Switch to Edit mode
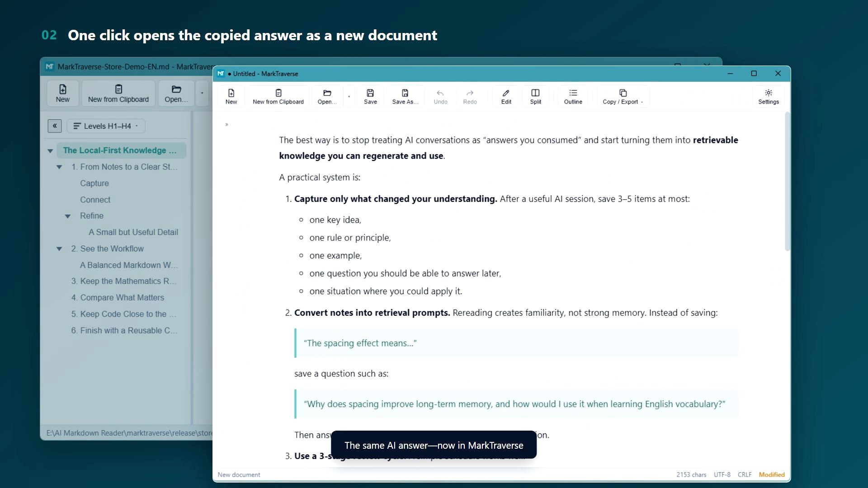Viewport: 868px width, 488px height. click(506, 96)
